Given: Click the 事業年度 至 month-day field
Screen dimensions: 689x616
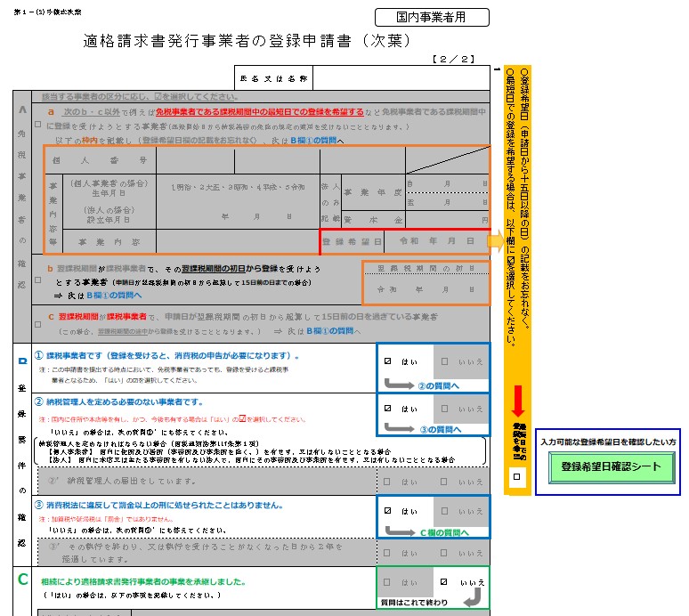Looking at the screenshot, I should (x=448, y=202).
